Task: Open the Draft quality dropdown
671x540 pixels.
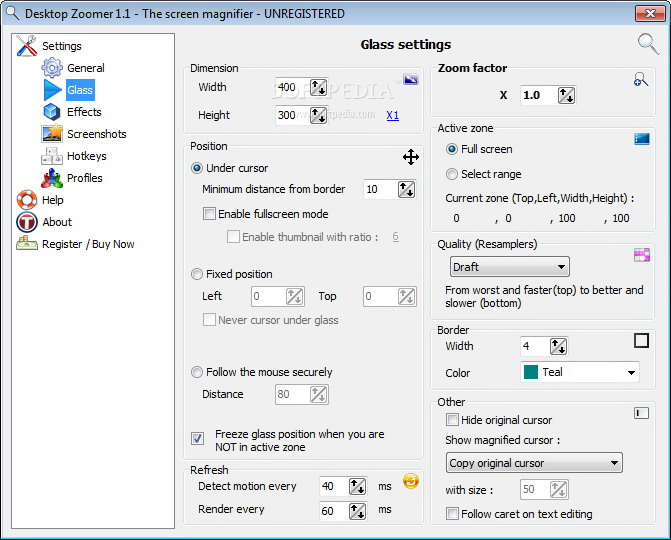Action: tap(509, 267)
